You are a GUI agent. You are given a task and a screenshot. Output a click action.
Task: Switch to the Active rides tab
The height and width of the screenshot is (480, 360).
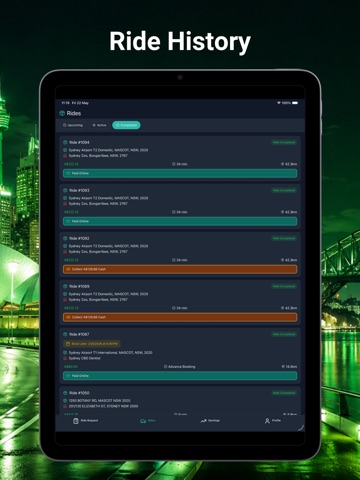pyautogui.click(x=99, y=125)
